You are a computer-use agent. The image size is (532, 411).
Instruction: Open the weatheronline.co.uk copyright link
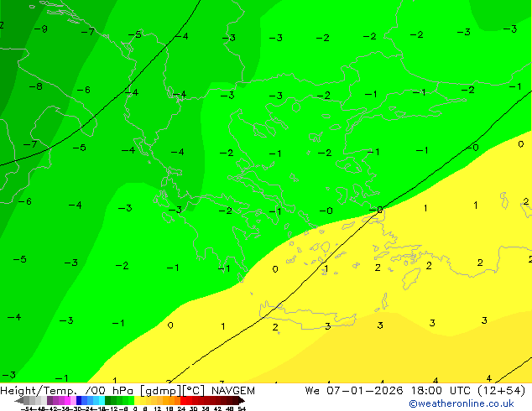pos(461,403)
